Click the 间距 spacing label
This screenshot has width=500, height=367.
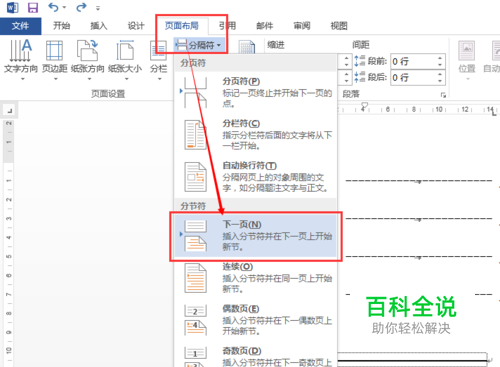[x=361, y=45]
